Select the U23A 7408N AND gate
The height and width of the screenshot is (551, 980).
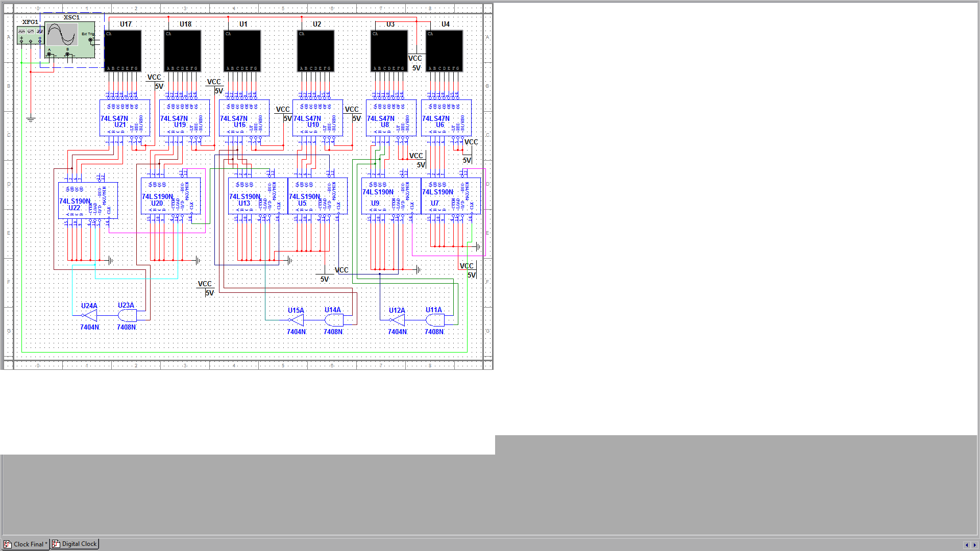(127, 315)
